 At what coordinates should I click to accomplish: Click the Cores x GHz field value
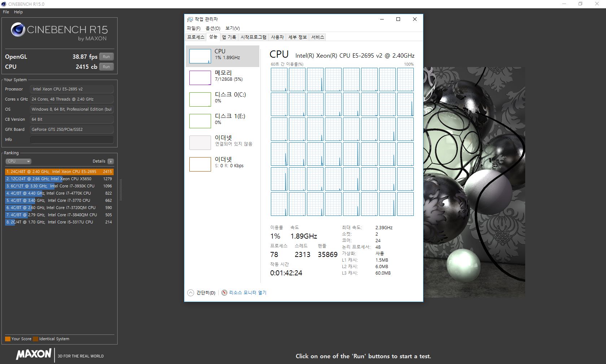click(x=71, y=99)
